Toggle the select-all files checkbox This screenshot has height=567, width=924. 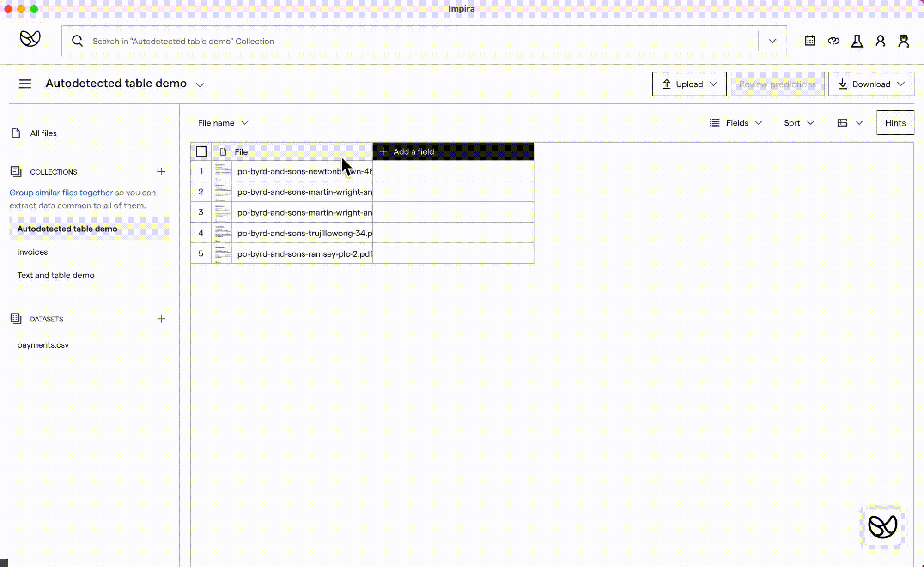point(201,151)
